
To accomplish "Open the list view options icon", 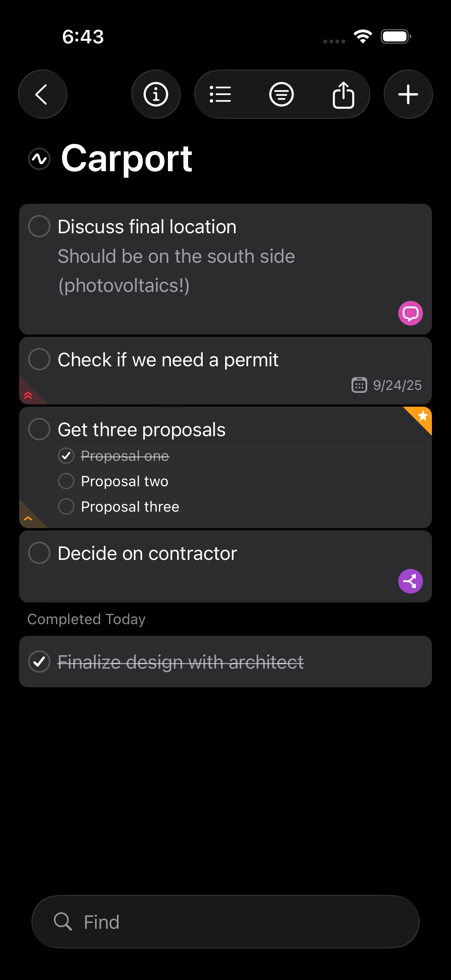I will (220, 94).
